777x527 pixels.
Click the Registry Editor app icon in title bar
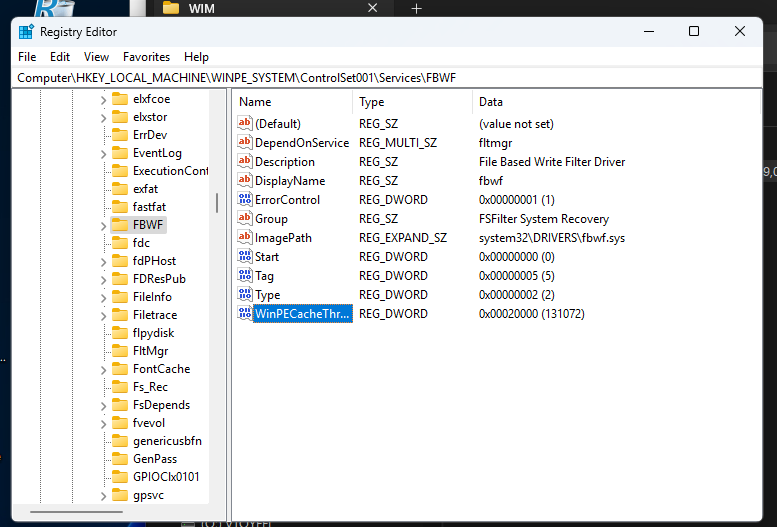(26, 32)
